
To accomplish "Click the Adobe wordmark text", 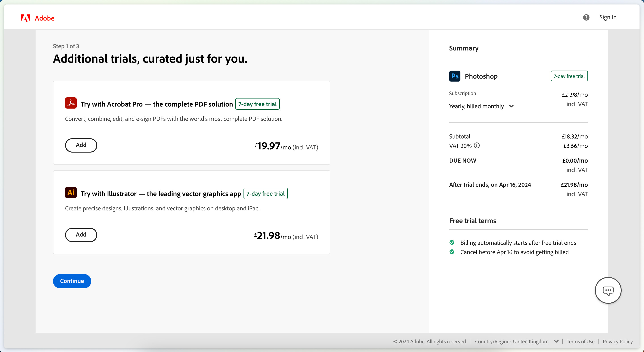I will click(44, 18).
